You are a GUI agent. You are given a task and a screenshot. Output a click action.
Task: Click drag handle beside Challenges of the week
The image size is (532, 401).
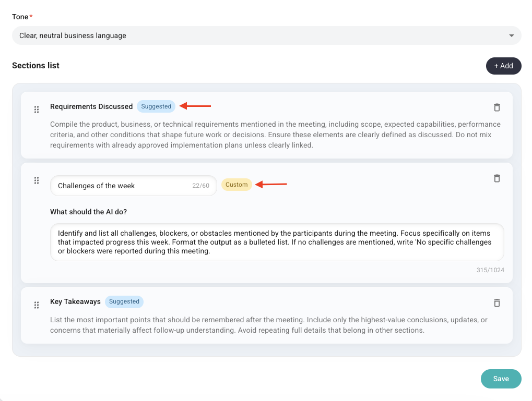click(37, 180)
